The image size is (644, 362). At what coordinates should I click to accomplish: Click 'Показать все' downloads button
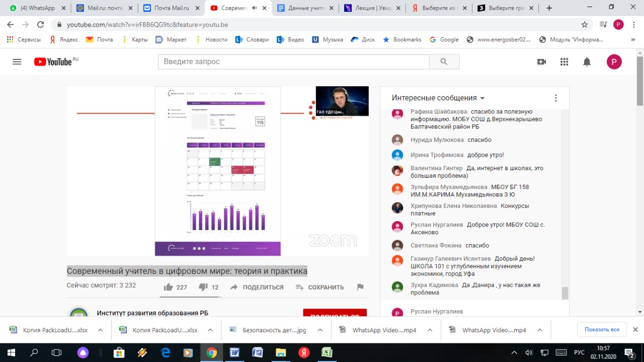[602, 329]
